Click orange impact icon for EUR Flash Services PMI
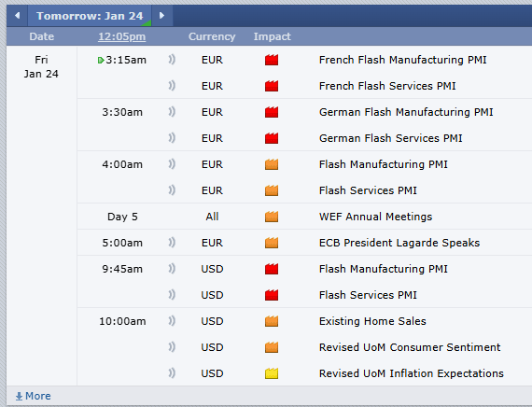This screenshot has height=407, width=532. pos(272,190)
